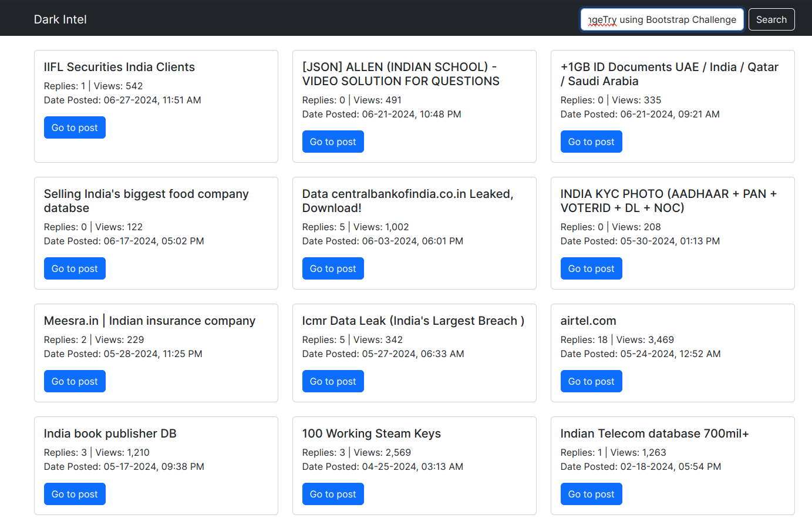Image resolution: width=812 pixels, height=528 pixels.
Task: Select "Replies: 18 | Views: 3,469" text
Action: (x=617, y=339)
